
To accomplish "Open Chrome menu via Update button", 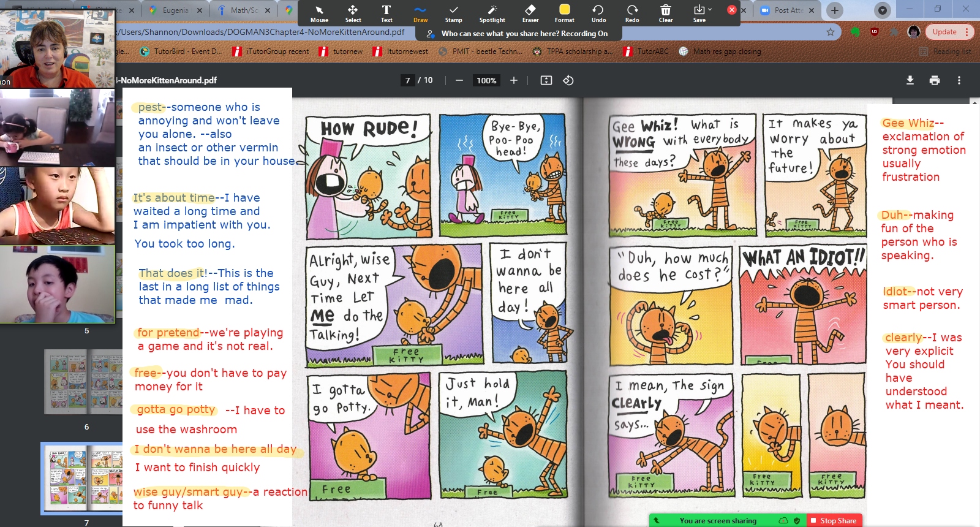I will pos(949,32).
